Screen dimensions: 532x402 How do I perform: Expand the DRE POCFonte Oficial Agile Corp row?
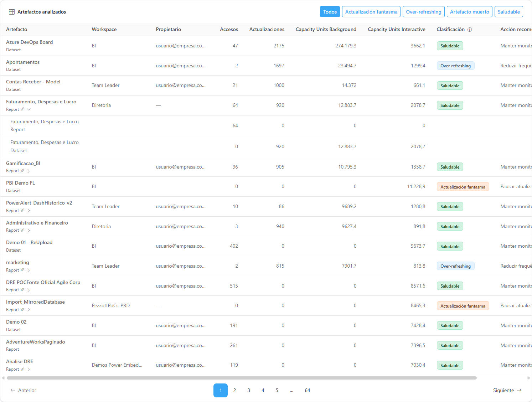pyautogui.click(x=29, y=290)
